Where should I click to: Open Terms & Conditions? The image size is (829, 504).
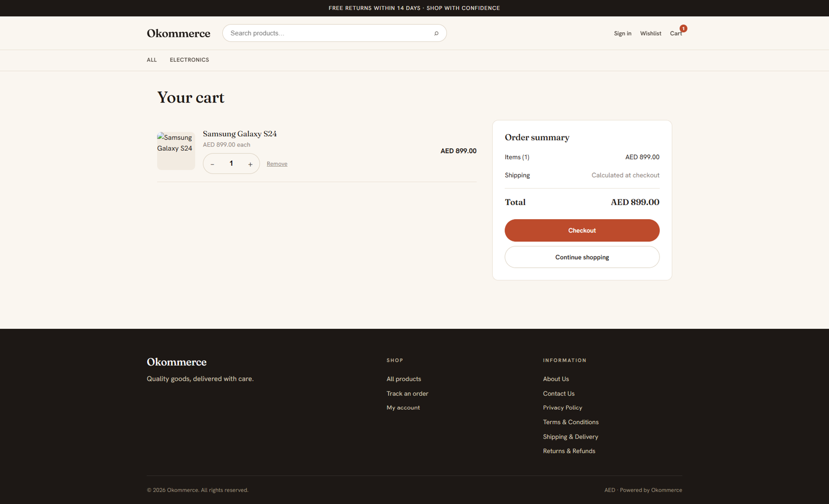[570, 422]
